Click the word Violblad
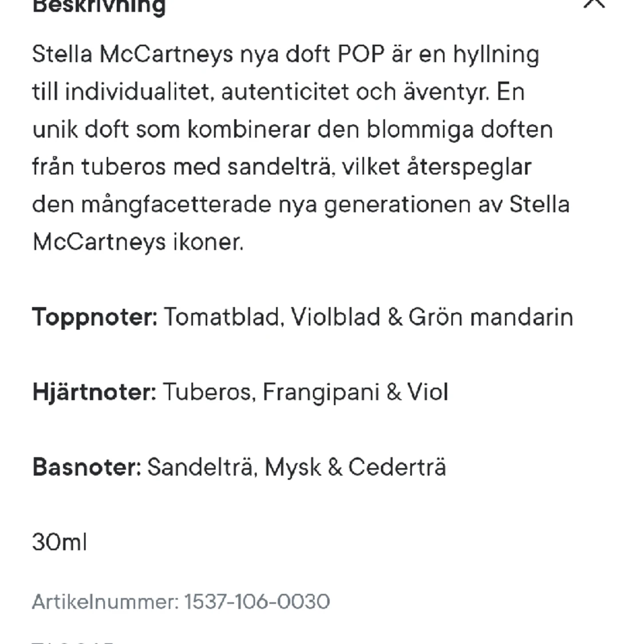 (x=335, y=318)
